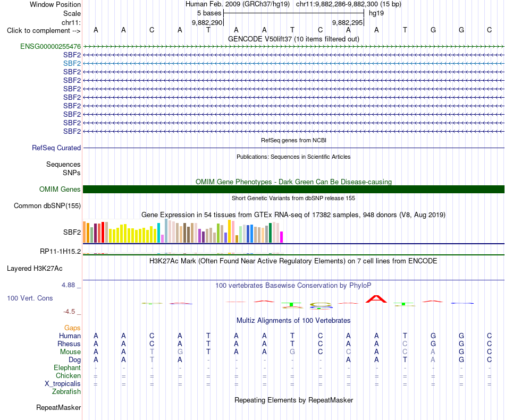This screenshot has height=420, width=505.
Task: Select the 'Zebrafish' alignment row label
Action: coord(66,392)
